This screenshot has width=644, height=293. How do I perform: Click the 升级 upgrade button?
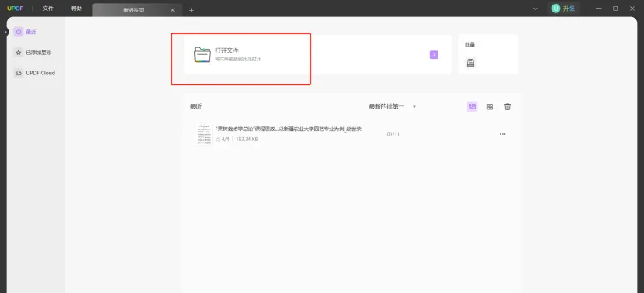pos(569,9)
